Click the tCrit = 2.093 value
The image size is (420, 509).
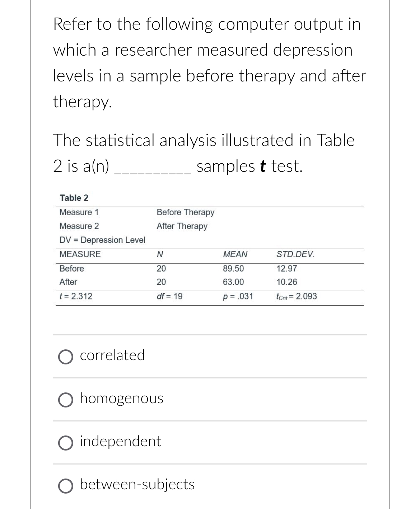[x=297, y=296]
